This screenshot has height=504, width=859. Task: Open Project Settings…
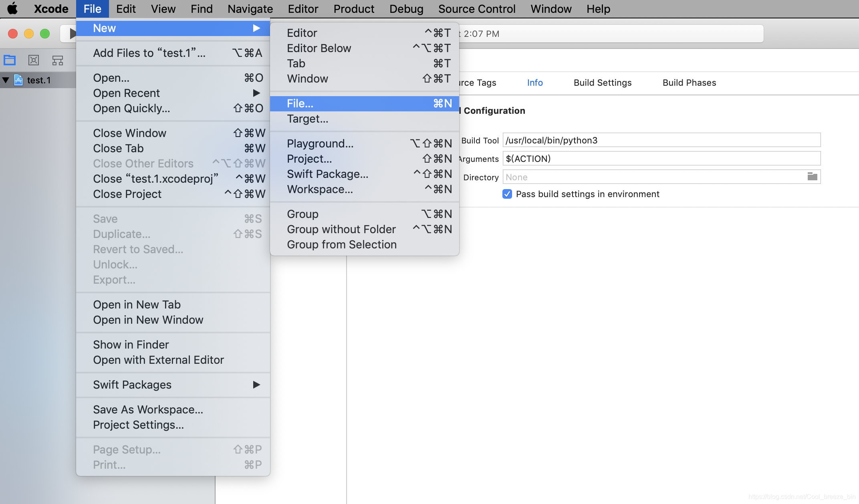[173, 425]
